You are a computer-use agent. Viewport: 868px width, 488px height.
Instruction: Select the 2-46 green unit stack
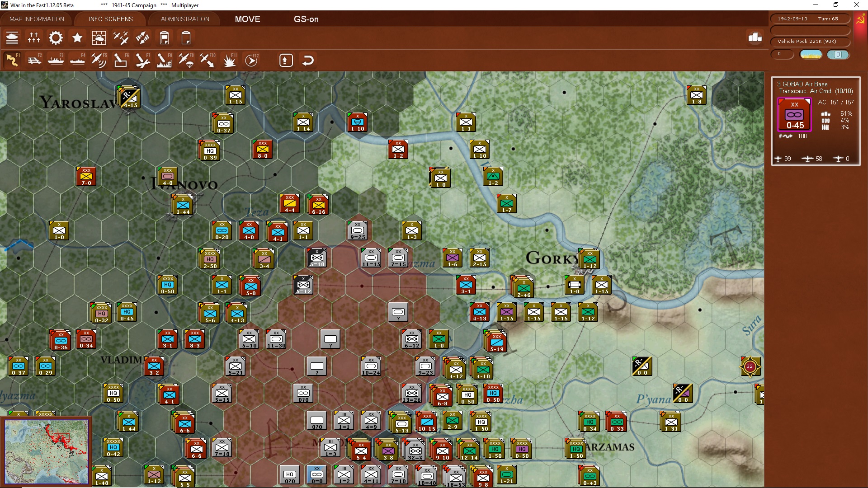(524, 288)
